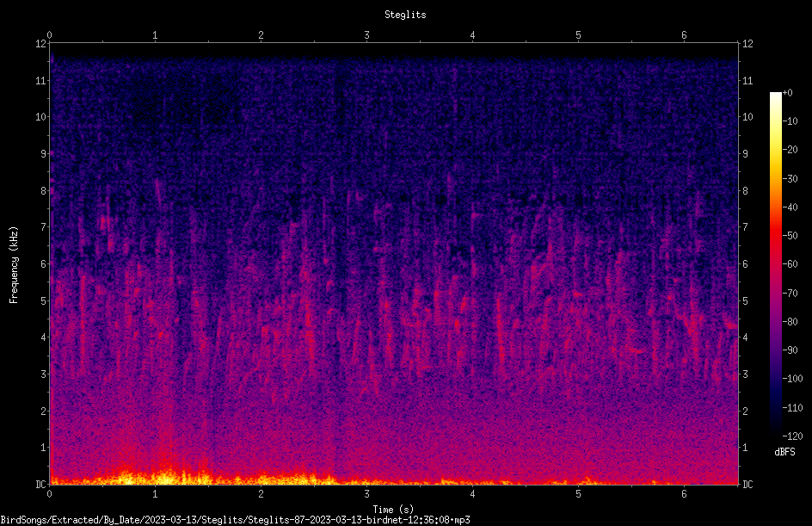The image size is (812, 526).
Task: Click the Frequency (kHz) axis label
Action: point(14,265)
